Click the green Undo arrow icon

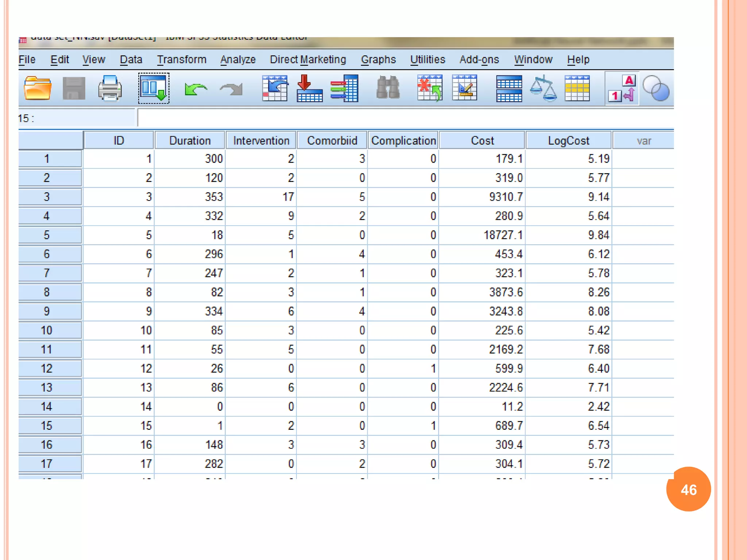[196, 89]
